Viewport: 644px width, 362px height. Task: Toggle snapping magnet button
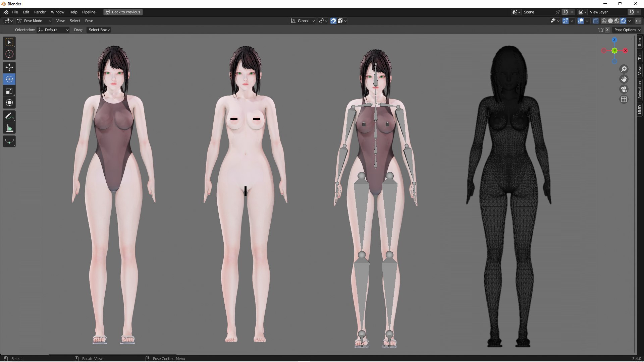pyautogui.click(x=333, y=21)
